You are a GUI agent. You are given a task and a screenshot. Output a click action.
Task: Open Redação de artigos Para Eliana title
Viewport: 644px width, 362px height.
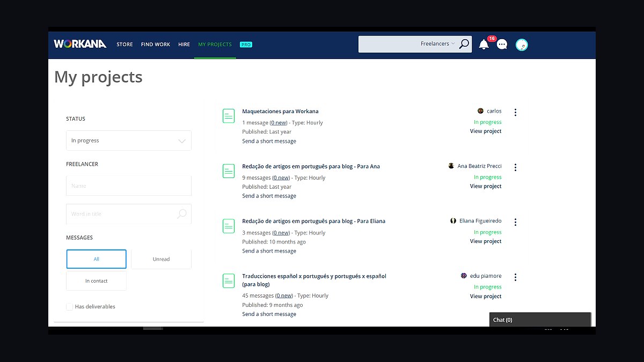313,221
